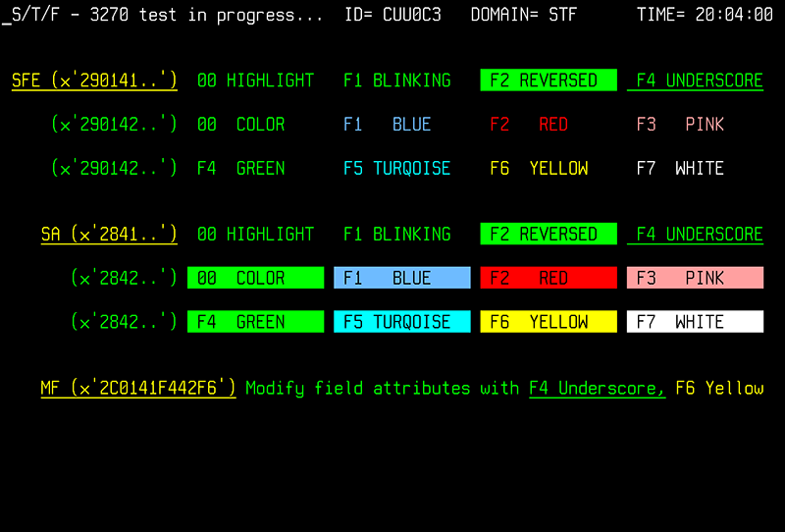This screenshot has width=785, height=532.
Task: Click the DOMAIN= STF field
Action: click(x=524, y=16)
